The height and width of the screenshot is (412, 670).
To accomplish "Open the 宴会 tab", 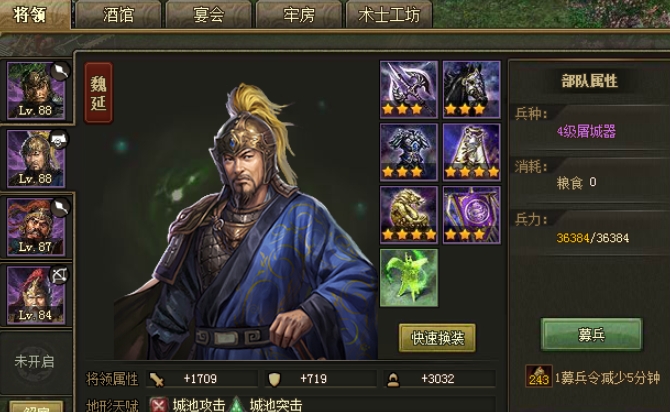I will tap(209, 15).
